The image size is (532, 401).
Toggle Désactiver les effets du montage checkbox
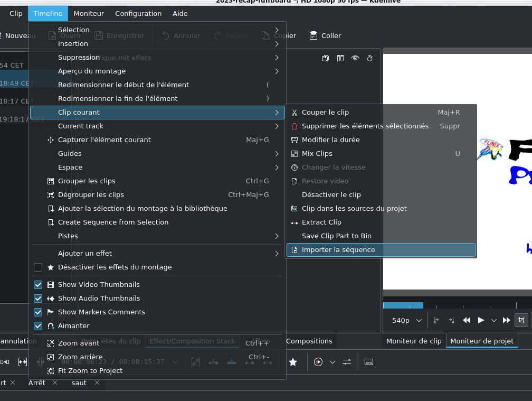[38, 267]
